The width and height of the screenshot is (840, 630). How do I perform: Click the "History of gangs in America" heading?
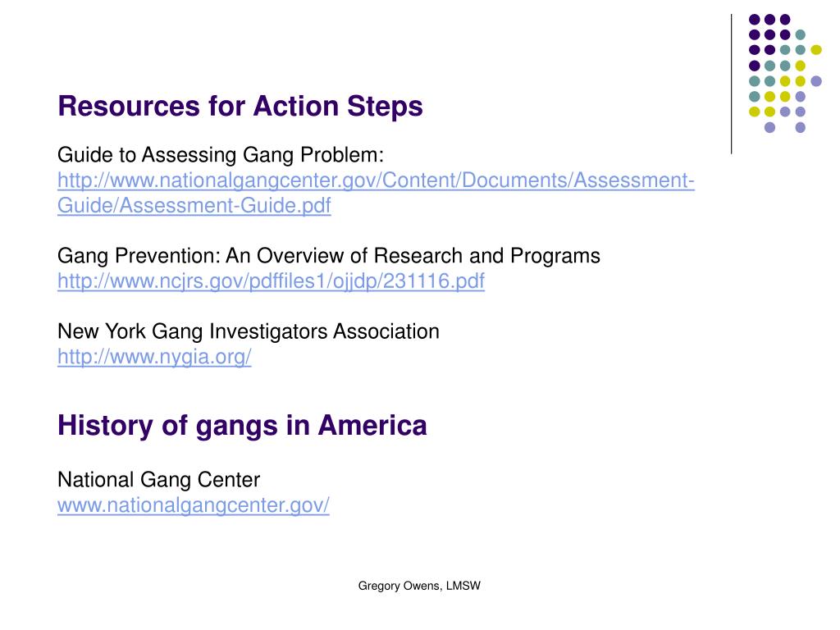coord(242,426)
